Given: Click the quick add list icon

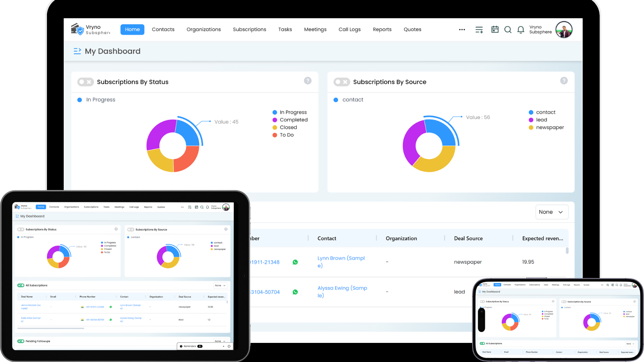Looking at the screenshot, I should 479,30.
